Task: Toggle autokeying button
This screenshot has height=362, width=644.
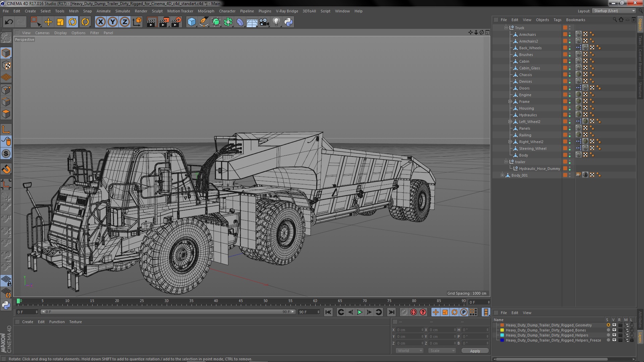Action: [x=414, y=312]
